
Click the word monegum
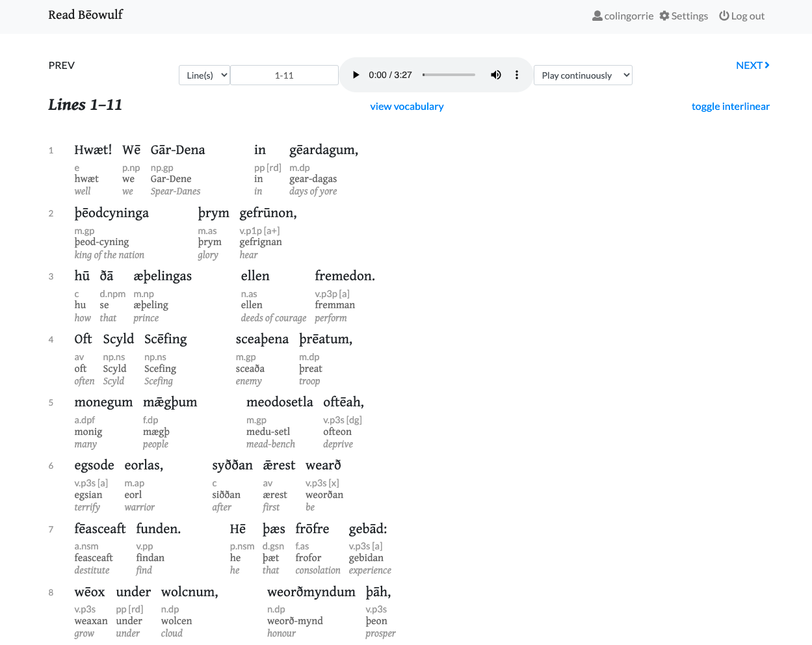point(103,402)
